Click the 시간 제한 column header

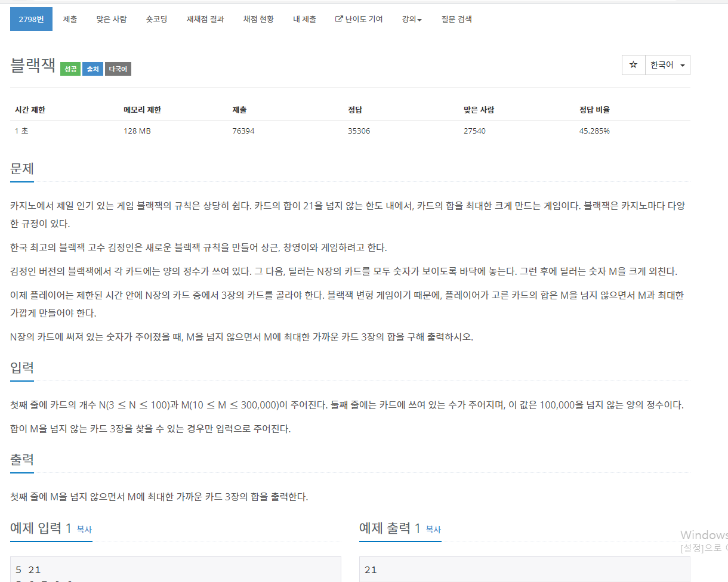[x=30, y=110]
